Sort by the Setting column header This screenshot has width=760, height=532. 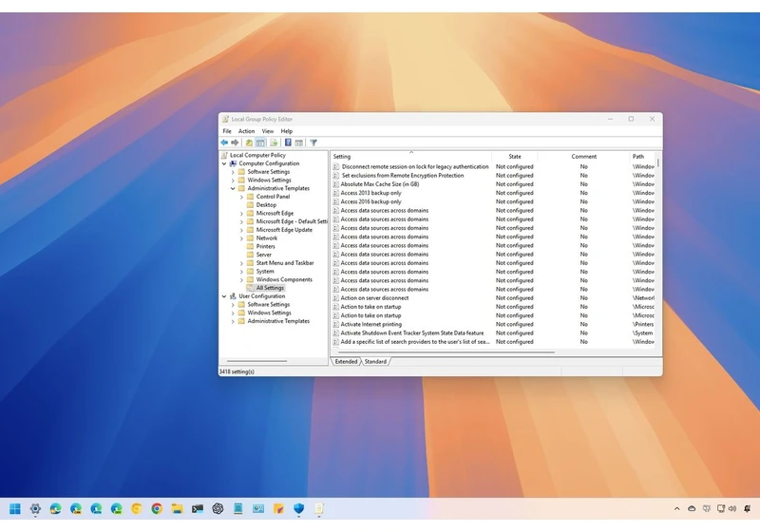click(x=411, y=156)
